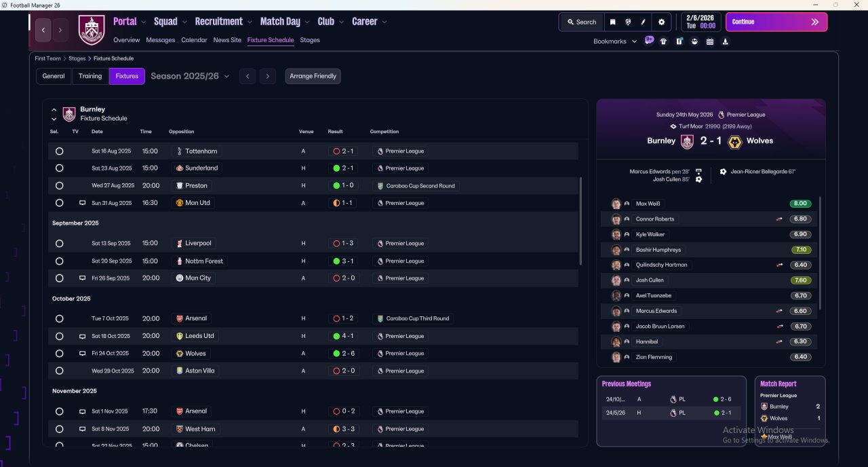Screen dimensions: 868x467
Task: Click the Burnley crest in the Fixture Schedule header
Action: click(x=69, y=113)
